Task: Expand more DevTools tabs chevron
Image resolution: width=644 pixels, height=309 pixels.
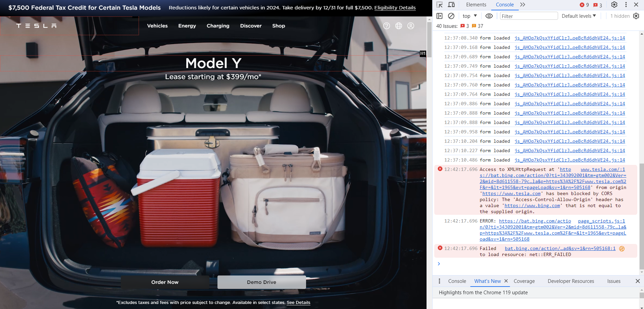Action: [523, 5]
